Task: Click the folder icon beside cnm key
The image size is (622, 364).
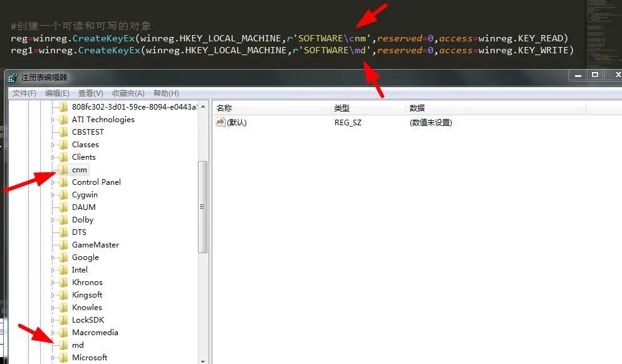Action: point(63,169)
